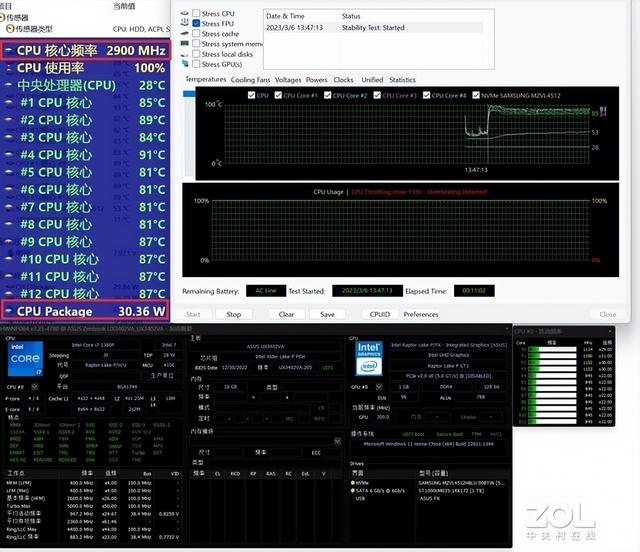Click the Ring/LLC Max 4400.0 MHz row
Image resolution: width=640 pixels, height=552 pixels.
[93, 529]
